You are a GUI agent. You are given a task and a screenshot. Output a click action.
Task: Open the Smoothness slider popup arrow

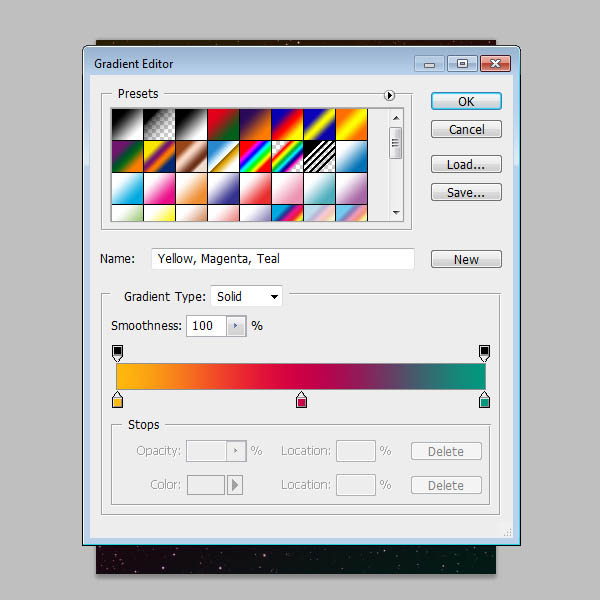(236, 326)
